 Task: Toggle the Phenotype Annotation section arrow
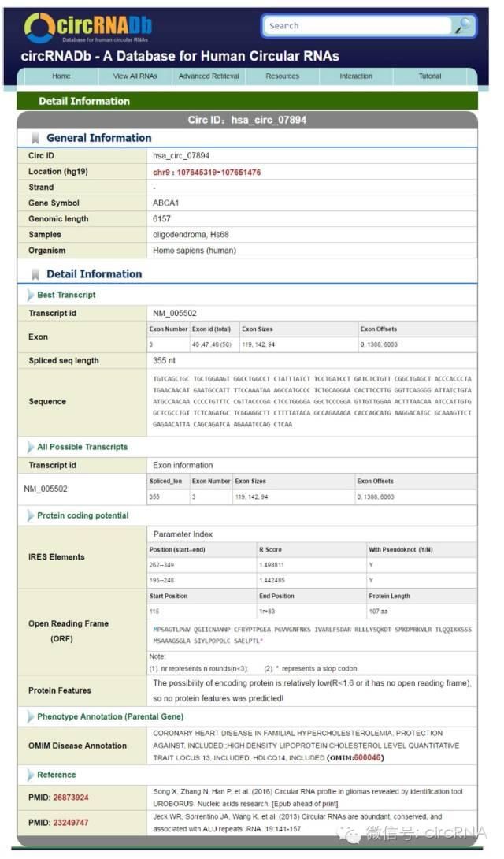30,716
